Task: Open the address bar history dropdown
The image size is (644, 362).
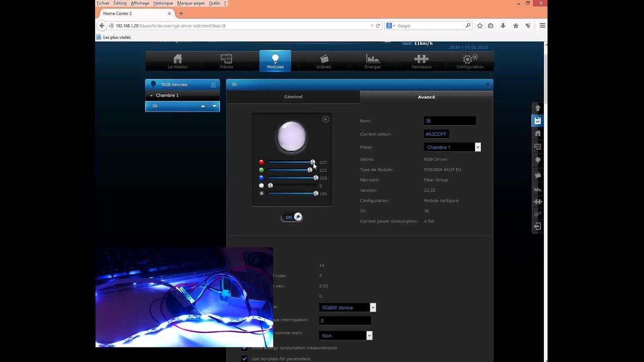Action: click(x=372, y=26)
